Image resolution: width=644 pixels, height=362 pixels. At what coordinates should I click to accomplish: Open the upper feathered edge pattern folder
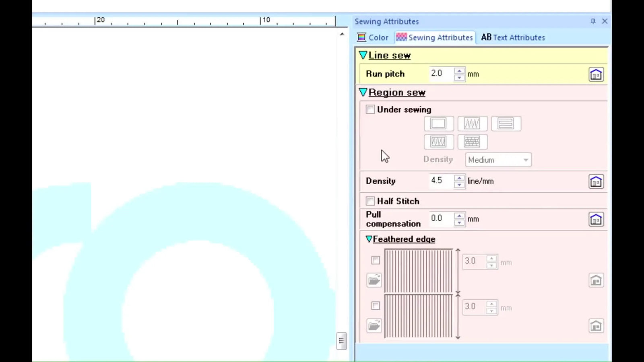click(x=374, y=280)
